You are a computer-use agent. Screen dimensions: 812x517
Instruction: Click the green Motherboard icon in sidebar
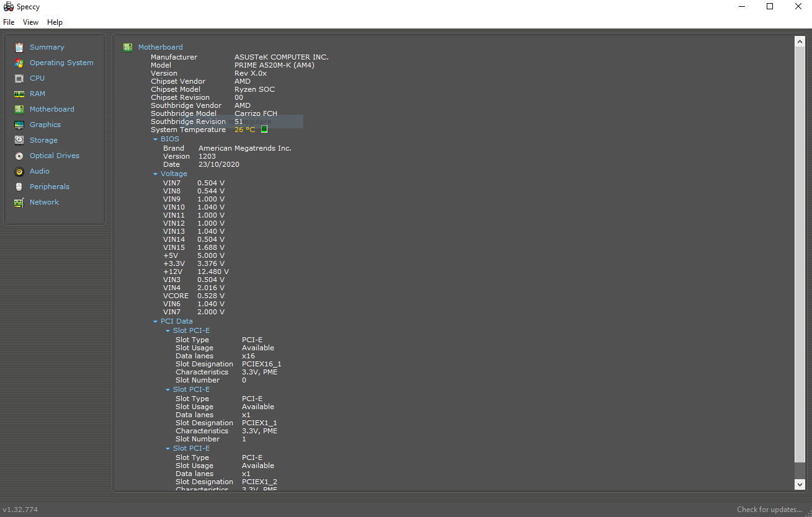coord(19,109)
